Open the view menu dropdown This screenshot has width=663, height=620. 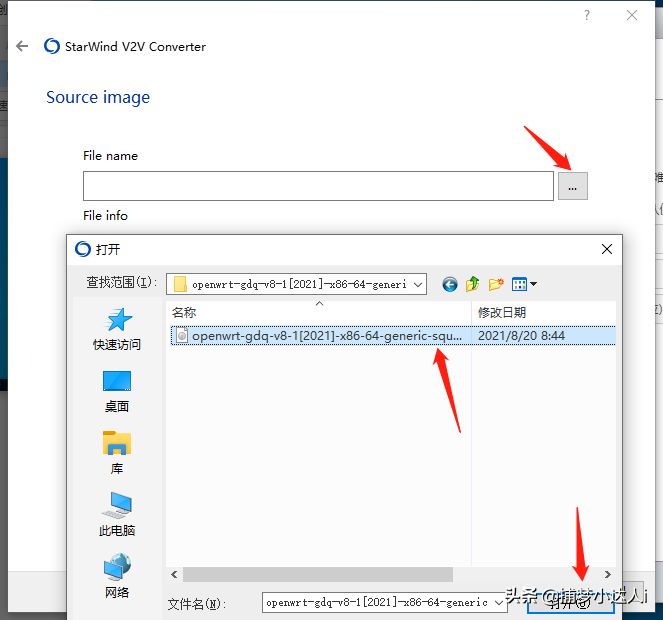523,284
